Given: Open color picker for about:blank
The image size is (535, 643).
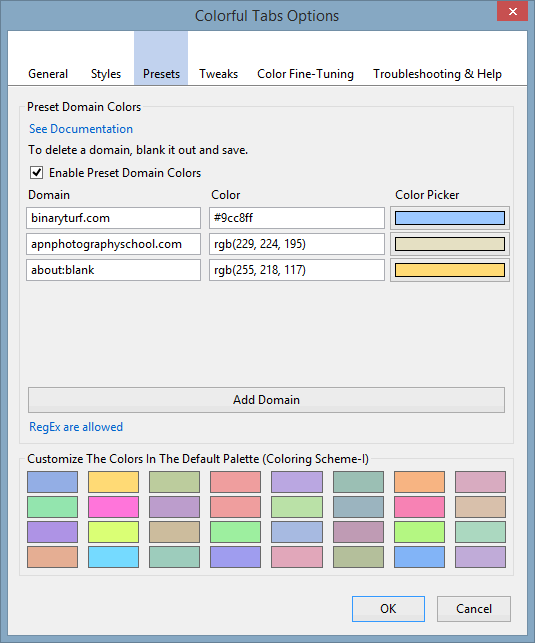Looking at the screenshot, I should point(450,270).
